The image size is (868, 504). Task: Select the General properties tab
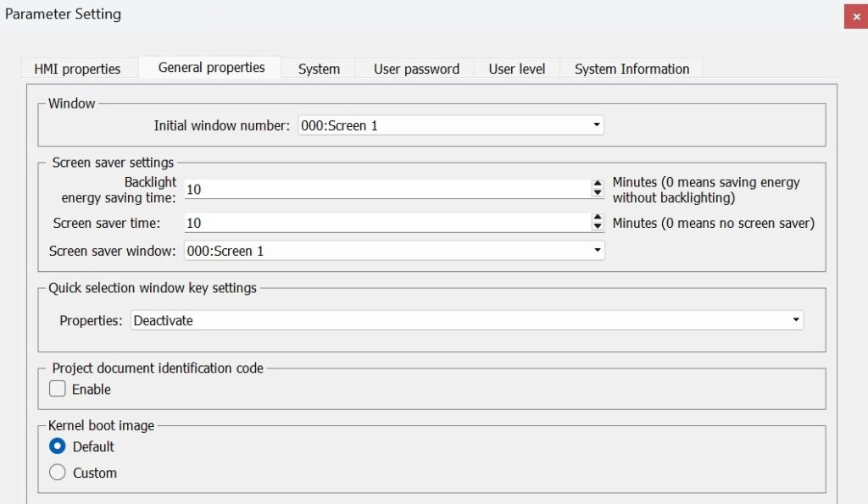click(211, 68)
